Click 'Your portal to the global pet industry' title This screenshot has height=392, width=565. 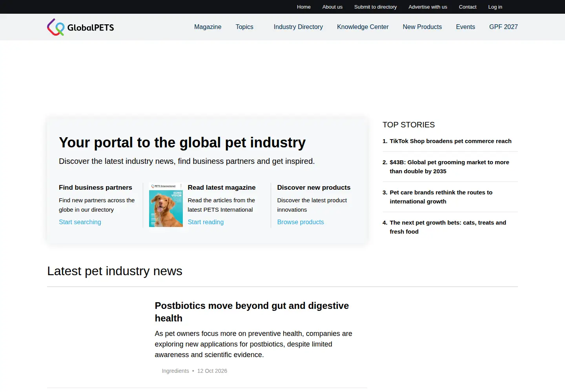[182, 143]
